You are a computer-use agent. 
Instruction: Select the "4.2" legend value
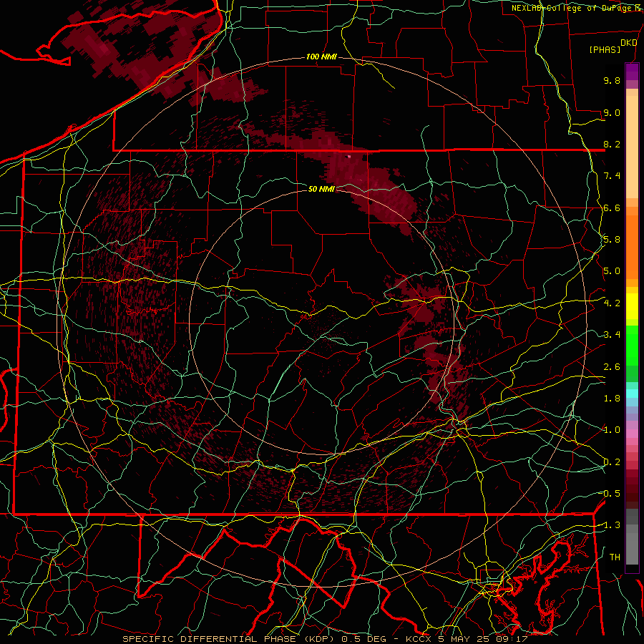click(612, 303)
